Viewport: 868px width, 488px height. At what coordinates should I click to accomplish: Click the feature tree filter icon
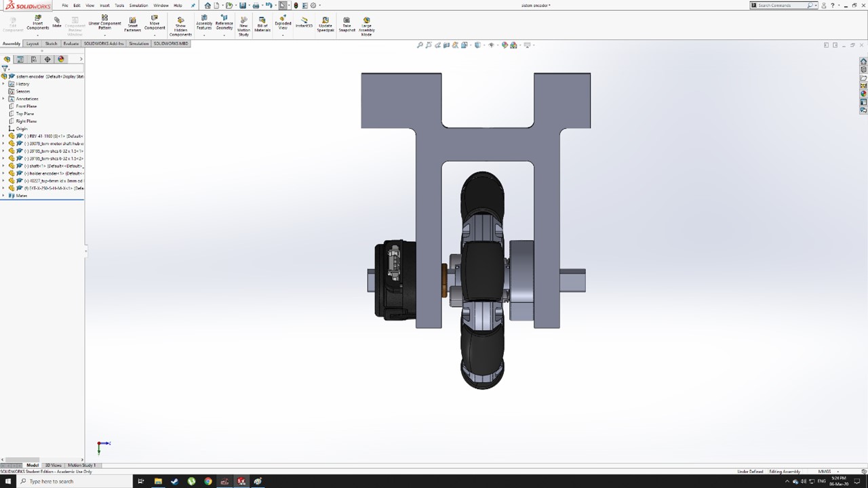5,68
